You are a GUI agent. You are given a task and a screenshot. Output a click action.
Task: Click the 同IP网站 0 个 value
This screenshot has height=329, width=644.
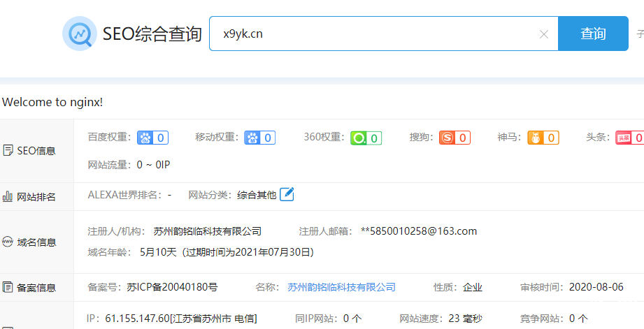coord(352,319)
